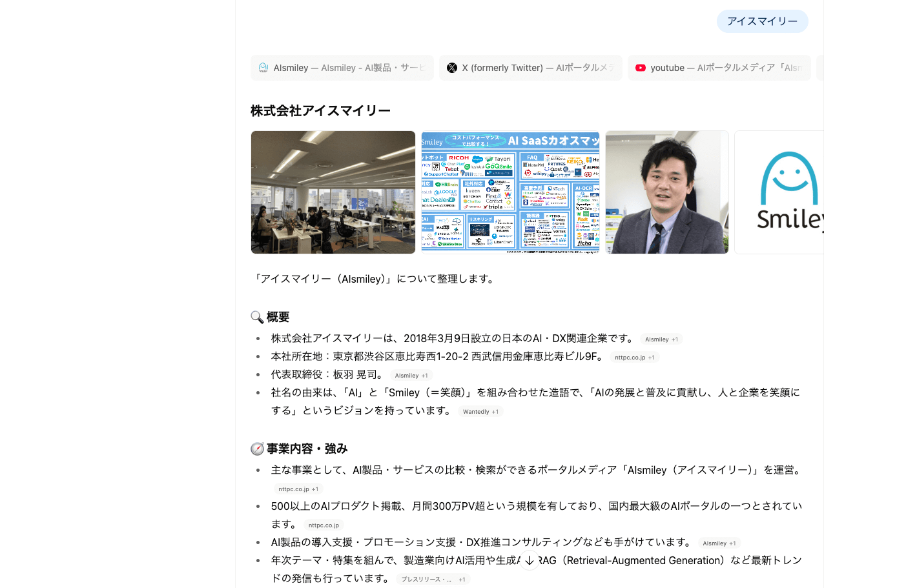Click the AIsmiley favicon in first source card

point(263,68)
